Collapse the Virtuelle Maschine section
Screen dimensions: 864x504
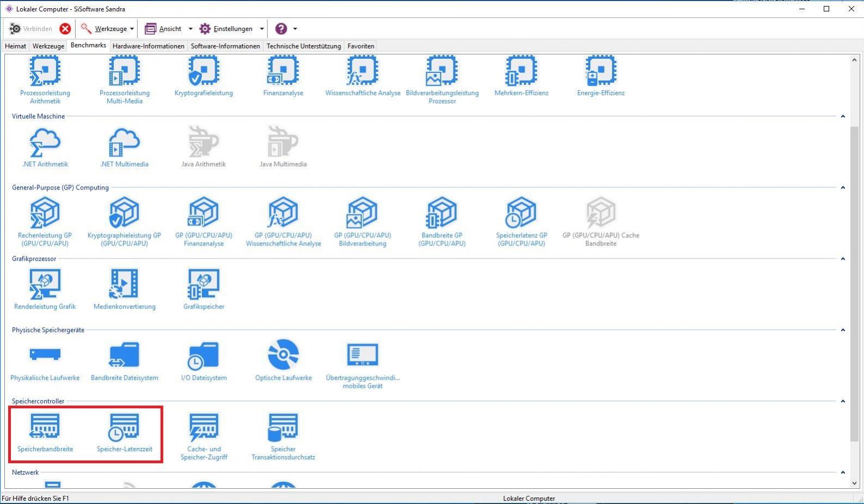(x=843, y=116)
